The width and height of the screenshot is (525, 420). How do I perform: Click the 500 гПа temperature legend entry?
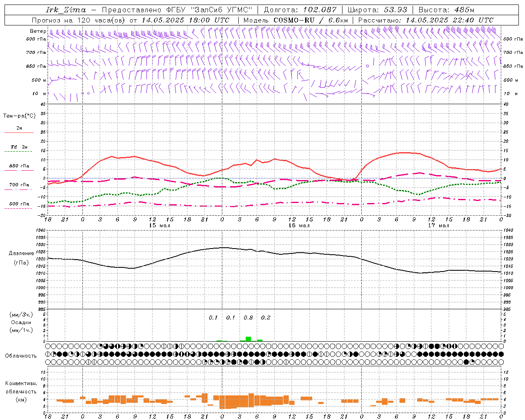19,204
